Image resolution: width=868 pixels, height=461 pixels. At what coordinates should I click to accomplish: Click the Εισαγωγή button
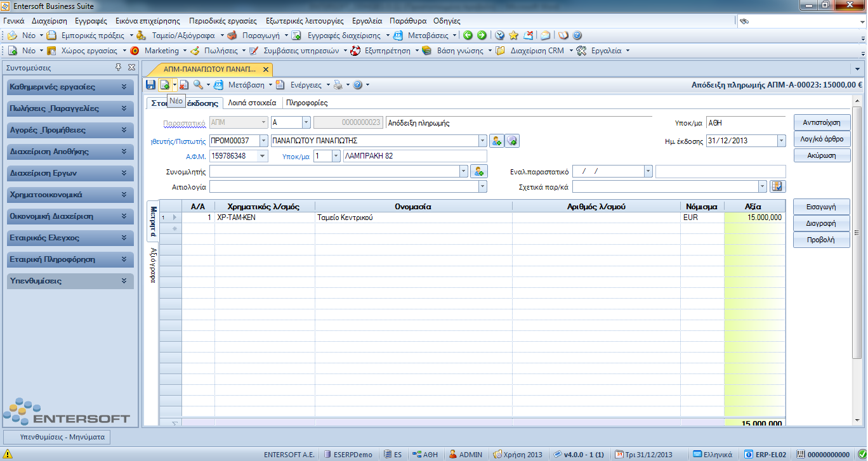[x=822, y=207]
